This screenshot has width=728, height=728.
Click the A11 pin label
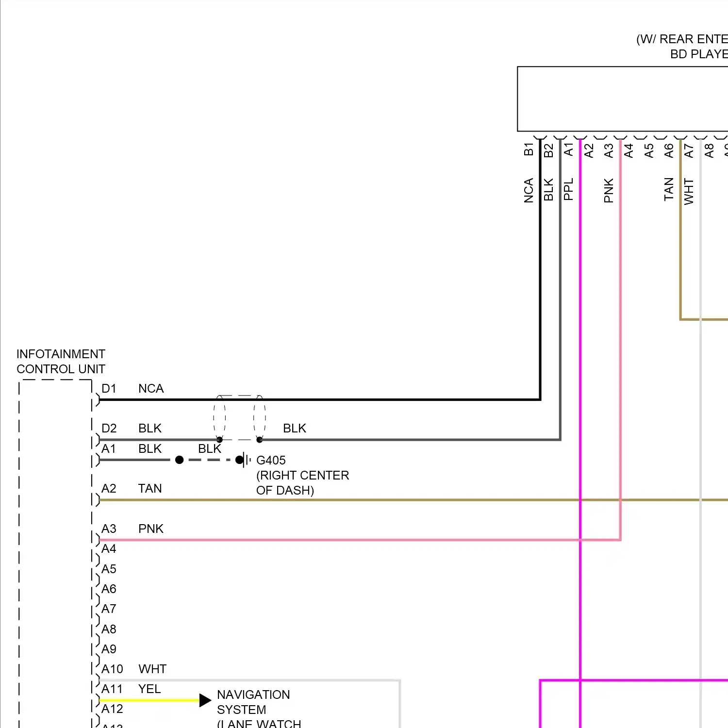click(x=112, y=689)
